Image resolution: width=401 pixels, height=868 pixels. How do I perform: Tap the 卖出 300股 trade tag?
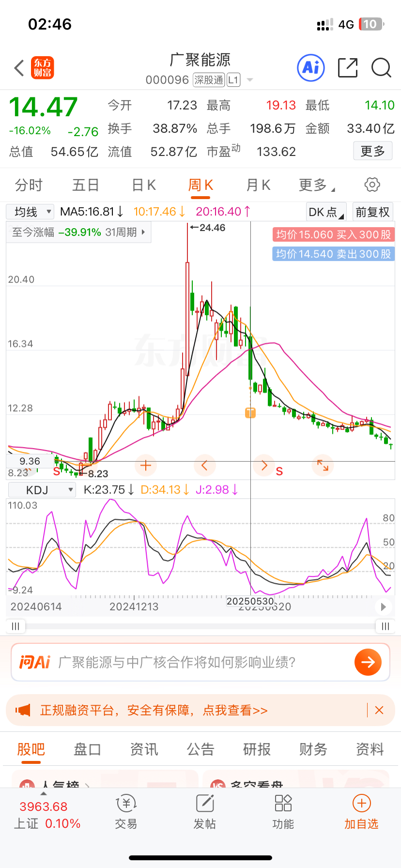[x=333, y=254]
